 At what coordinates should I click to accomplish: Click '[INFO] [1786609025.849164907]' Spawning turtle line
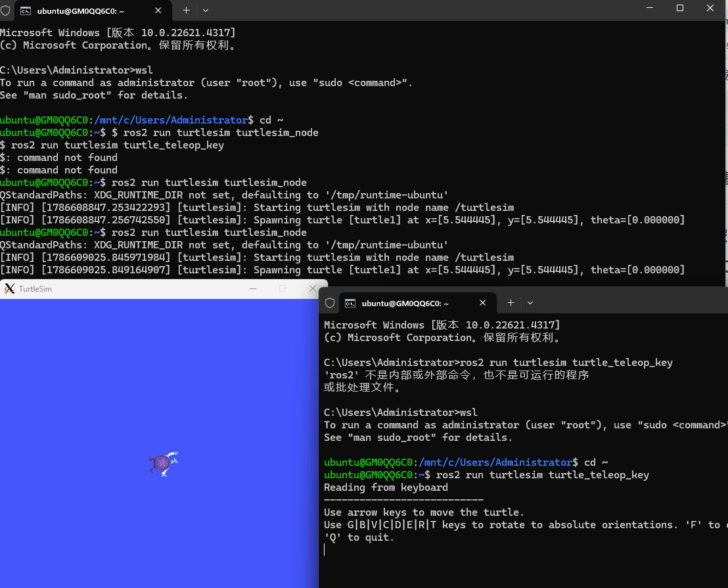coord(342,270)
